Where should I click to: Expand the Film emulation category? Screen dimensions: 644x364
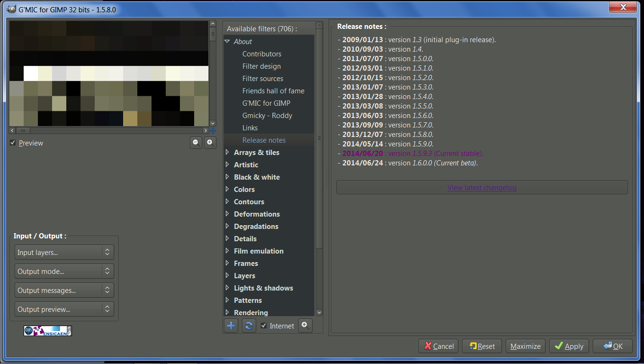coord(228,251)
